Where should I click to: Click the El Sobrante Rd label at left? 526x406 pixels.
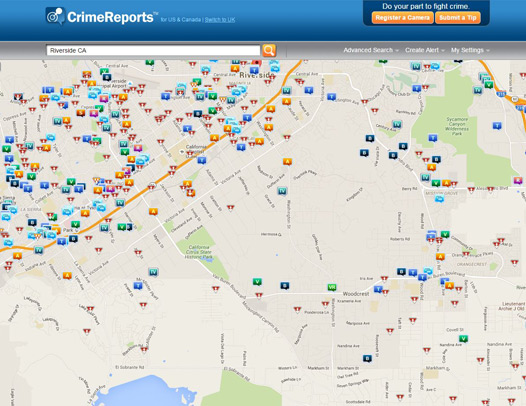pos(129,367)
